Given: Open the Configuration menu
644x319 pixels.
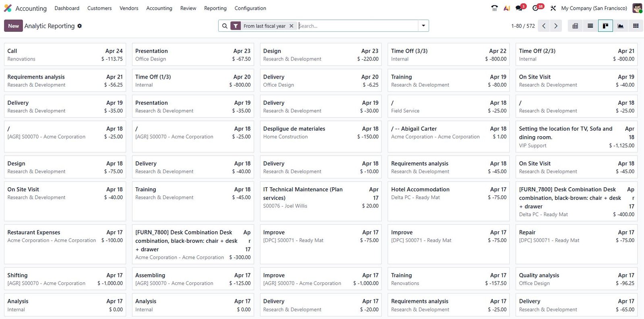Looking at the screenshot, I should [x=250, y=8].
